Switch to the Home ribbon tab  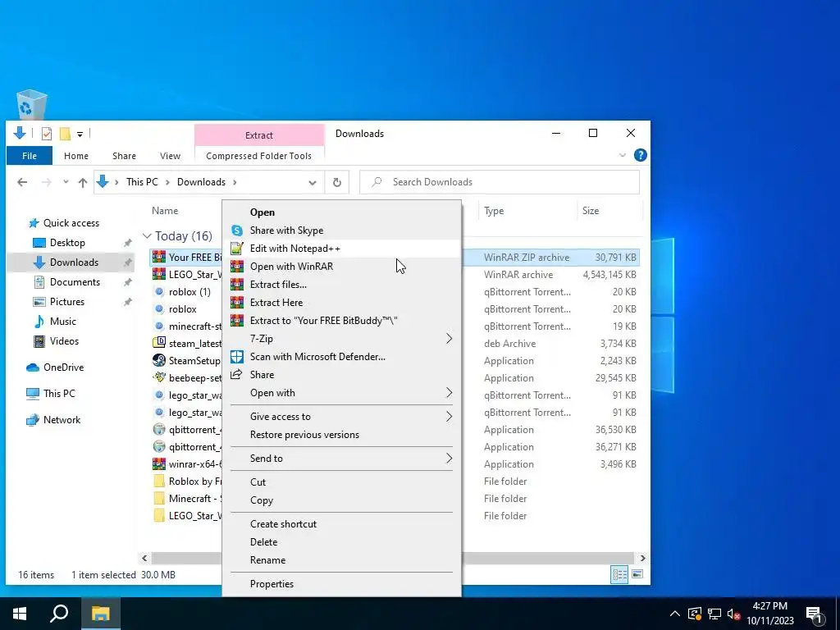click(x=76, y=156)
